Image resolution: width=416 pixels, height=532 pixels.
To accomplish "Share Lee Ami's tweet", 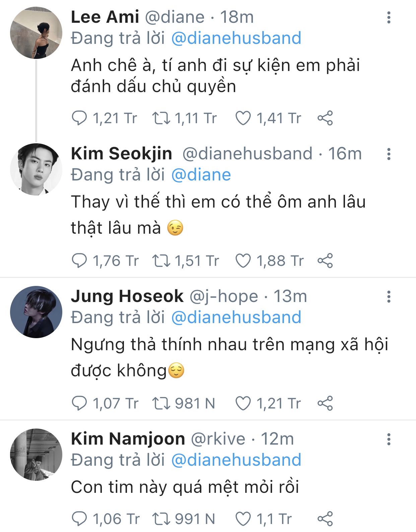I will 325,118.
